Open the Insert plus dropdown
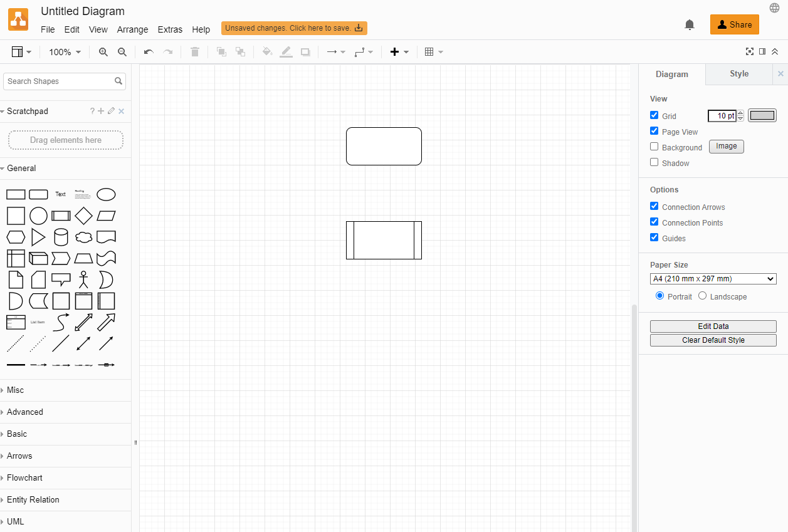Viewport: 788px width, 532px height. (399, 52)
